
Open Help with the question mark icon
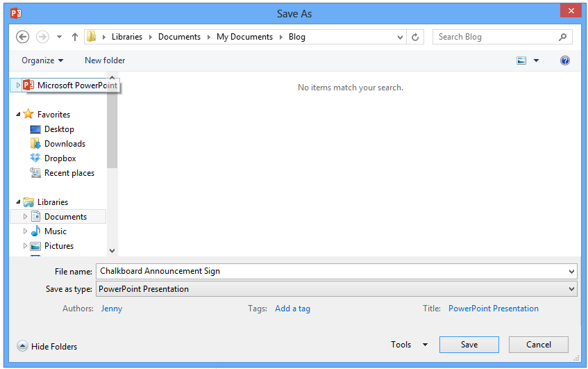click(x=565, y=60)
